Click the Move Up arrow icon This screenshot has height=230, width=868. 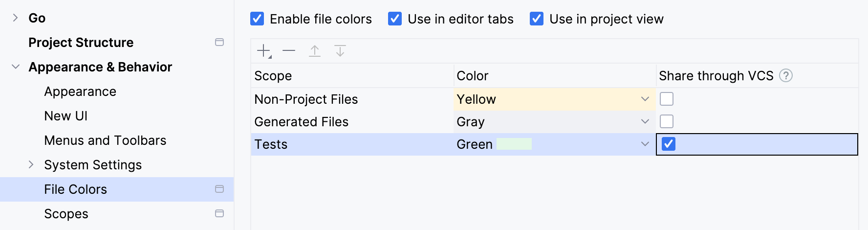pos(315,51)
